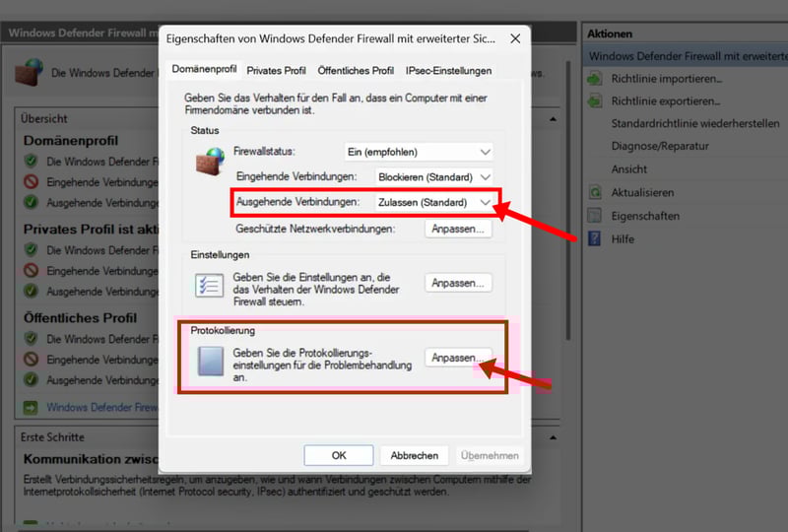Viewport: 788px width, 532px height.
Task: Click green shield icon under Privates Profil
Action: [32, 249]
